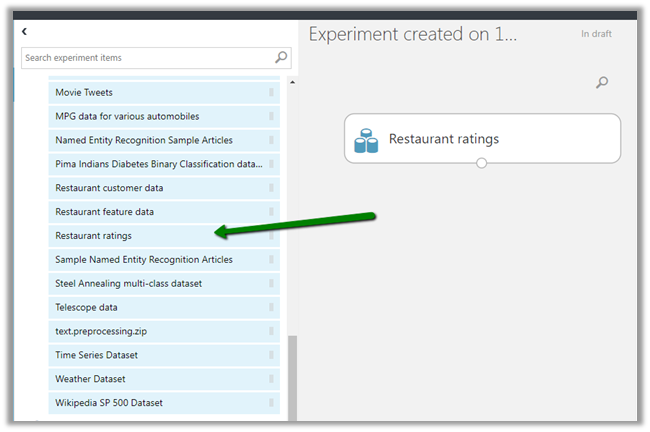Select Wikipedia SP 500 Dataset
Screen dimensions: 650x432
[109, 403]
